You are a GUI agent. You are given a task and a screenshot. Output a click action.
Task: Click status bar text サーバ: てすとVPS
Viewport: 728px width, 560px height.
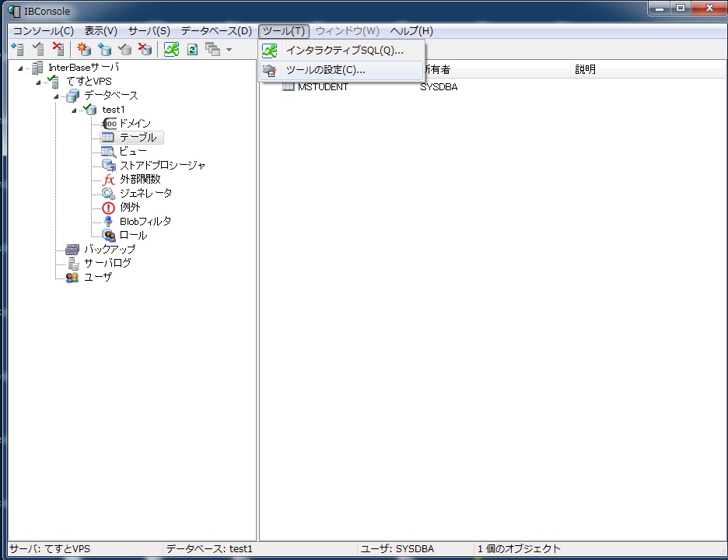coord(50,549)
